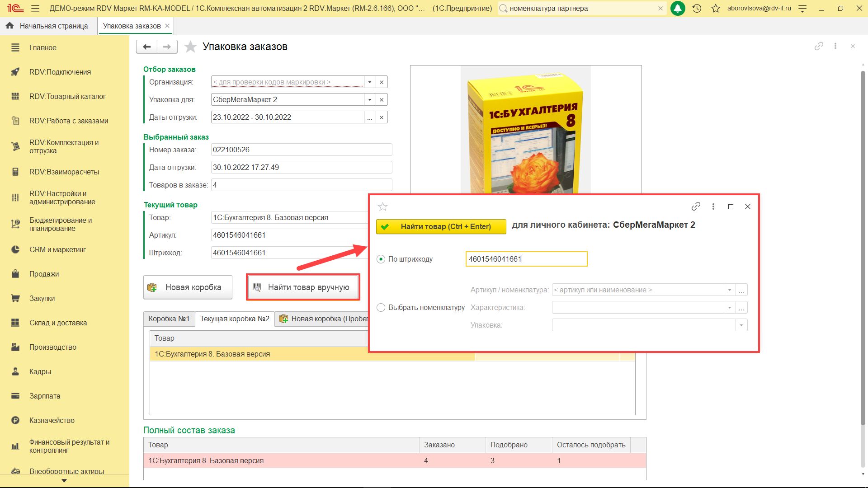The image size is (868, 488).
Task: Open the Артикул / номенклатура dropdown arrow
Action: [729, 290]
